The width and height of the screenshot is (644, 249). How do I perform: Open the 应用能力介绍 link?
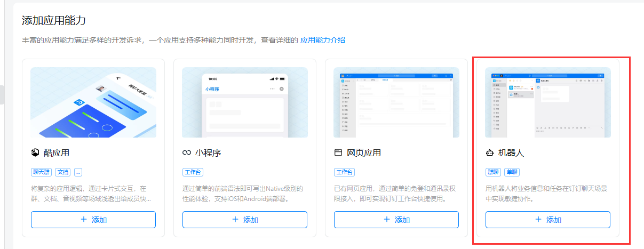(x=322, y=40)
